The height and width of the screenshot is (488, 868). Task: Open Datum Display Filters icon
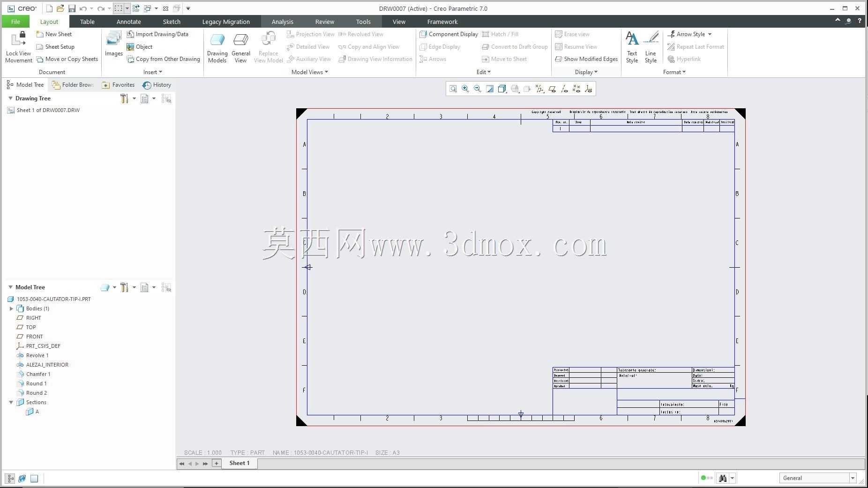point(540,89)
